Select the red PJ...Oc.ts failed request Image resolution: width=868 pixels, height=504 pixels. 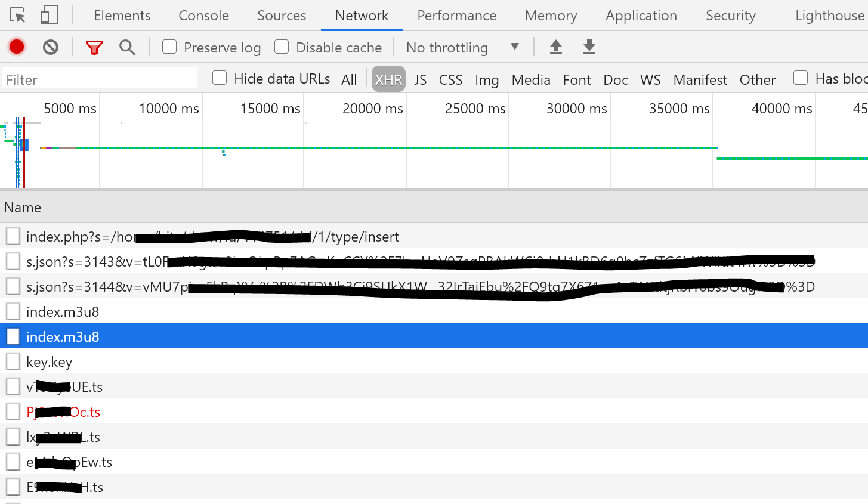[63, 412]
